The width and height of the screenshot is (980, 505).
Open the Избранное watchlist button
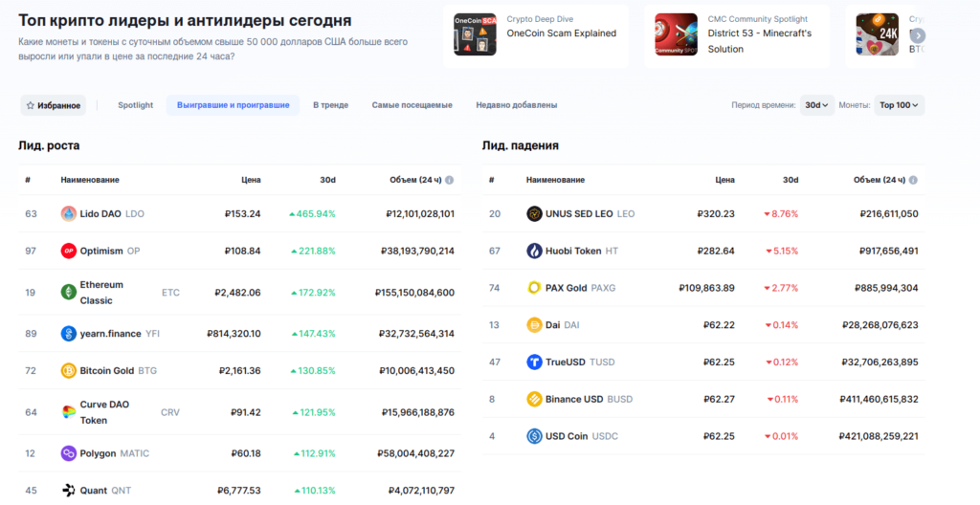click(x=54, y=105)
